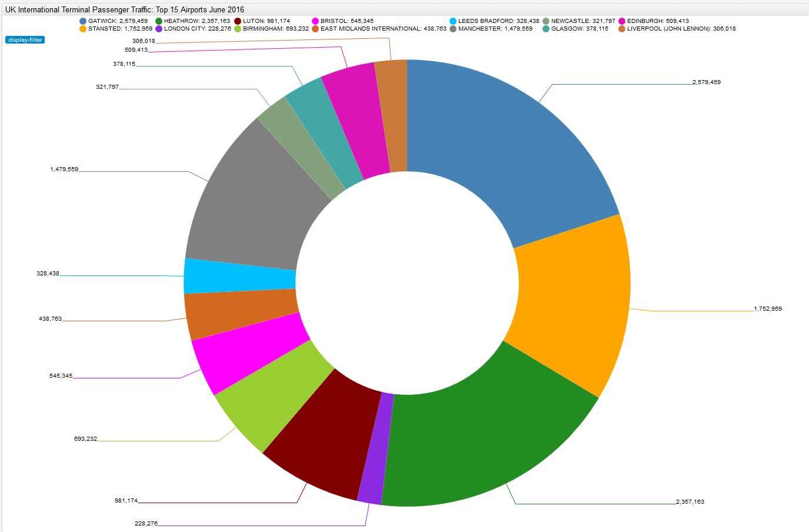Toggle the GATWICK legend color dot
The width and height of the screenshot is (809, 532).
(83, 21)
